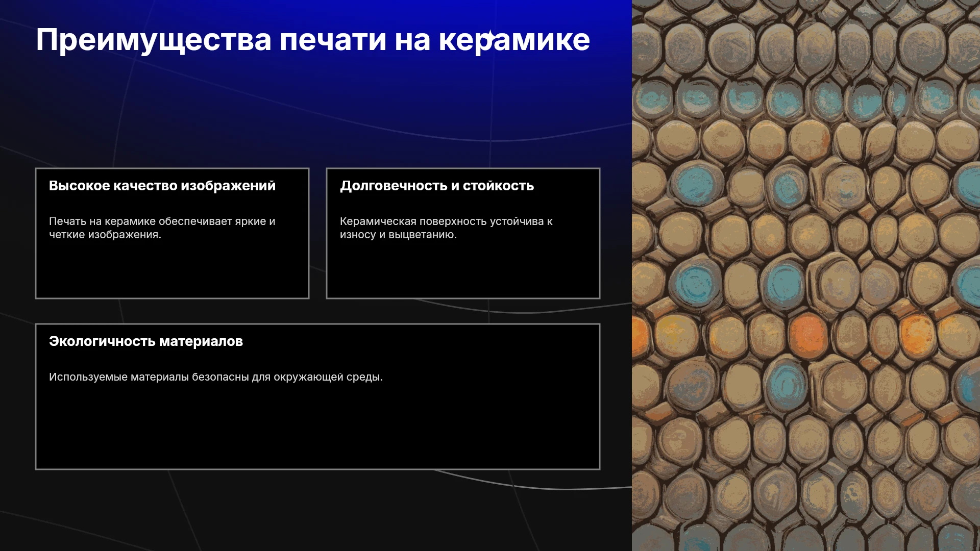Click the phrase "четкие изображения" in the first card
Viewport: 980px width, 551px height.
point(104,235)
